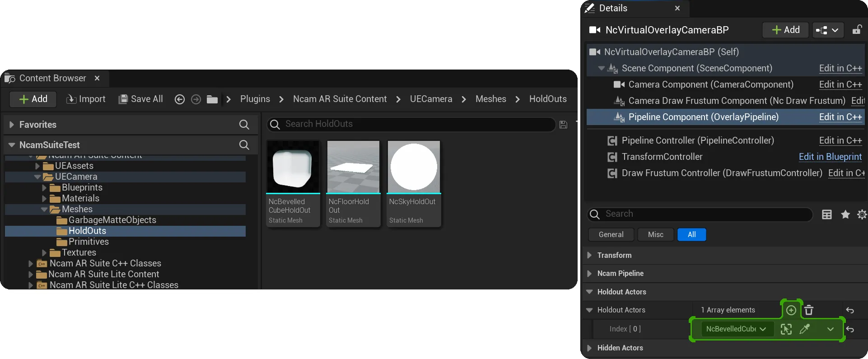This screenshot has height=359, width=868.
Task: Expand the Favorites panel
Action: click(12, 125)
